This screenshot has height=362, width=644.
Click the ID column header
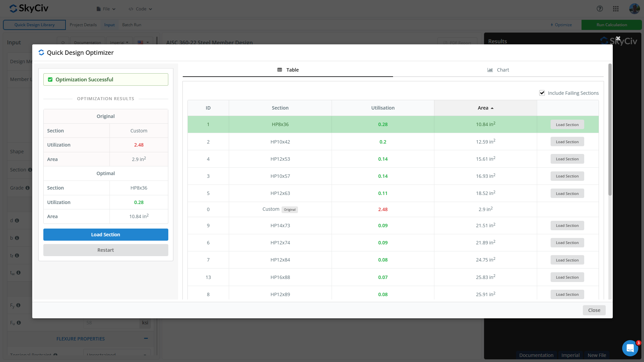(208, 108)
